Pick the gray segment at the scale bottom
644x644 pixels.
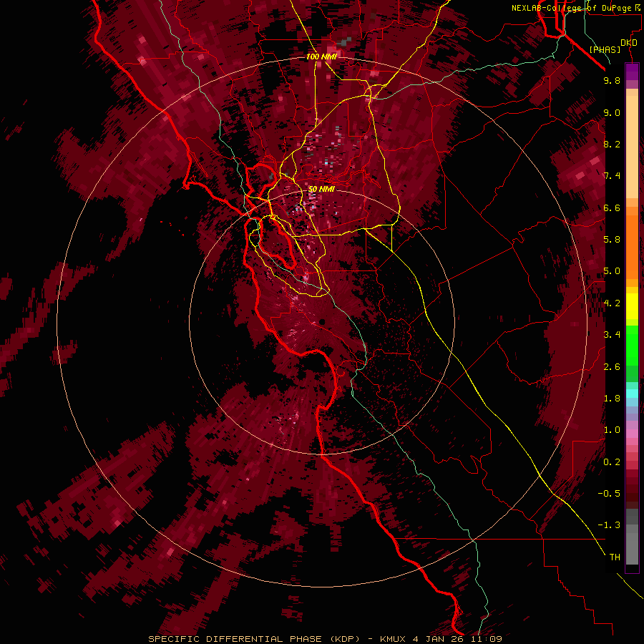click(x=632, y=546)
